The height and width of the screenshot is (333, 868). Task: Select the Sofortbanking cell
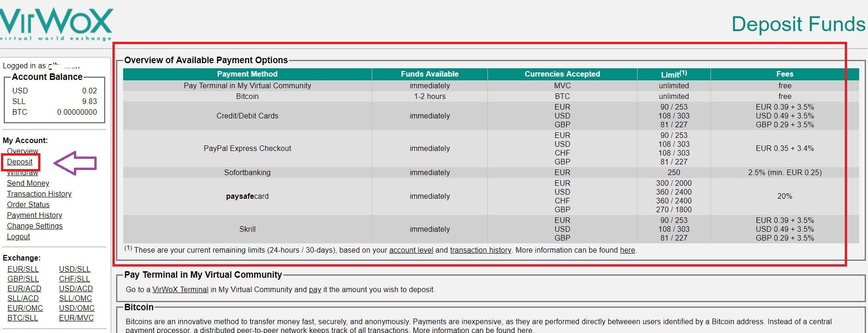(x=247, y=172)
